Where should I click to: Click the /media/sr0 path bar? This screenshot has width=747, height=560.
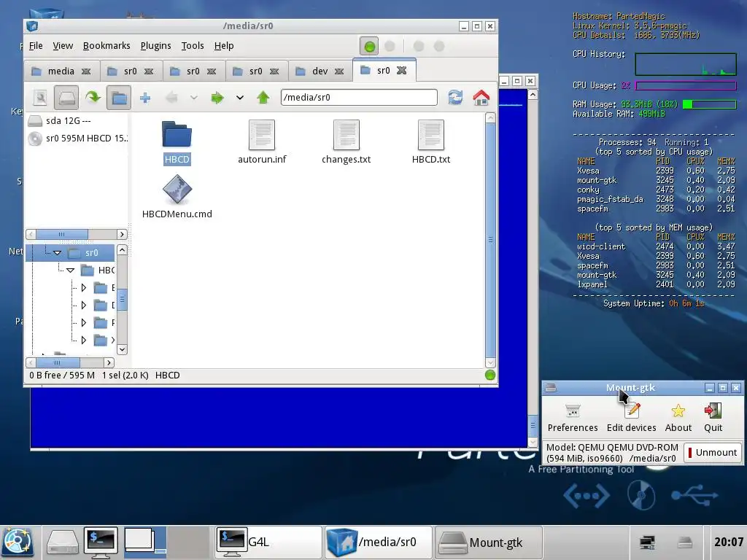(359, 98)
